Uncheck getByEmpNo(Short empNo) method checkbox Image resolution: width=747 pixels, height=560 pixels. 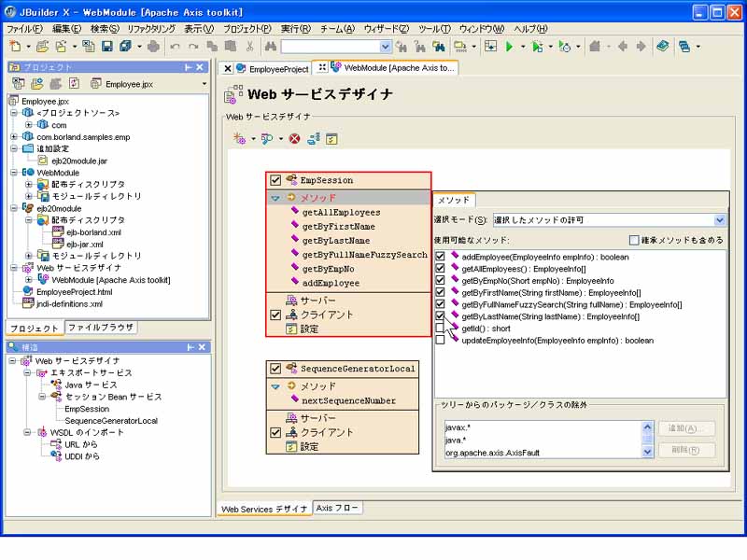pos(440,280)
